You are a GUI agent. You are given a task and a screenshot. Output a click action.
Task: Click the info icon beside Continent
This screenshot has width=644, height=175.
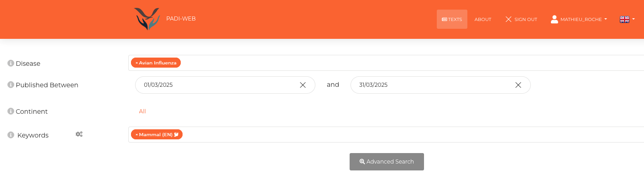[11, 111]
